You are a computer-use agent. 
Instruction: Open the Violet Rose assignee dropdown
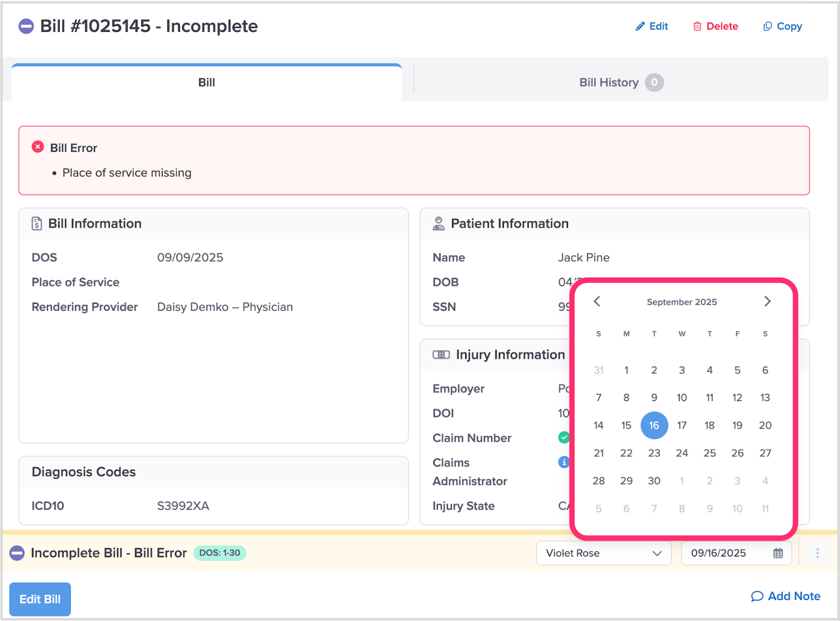tap(603, 553)
